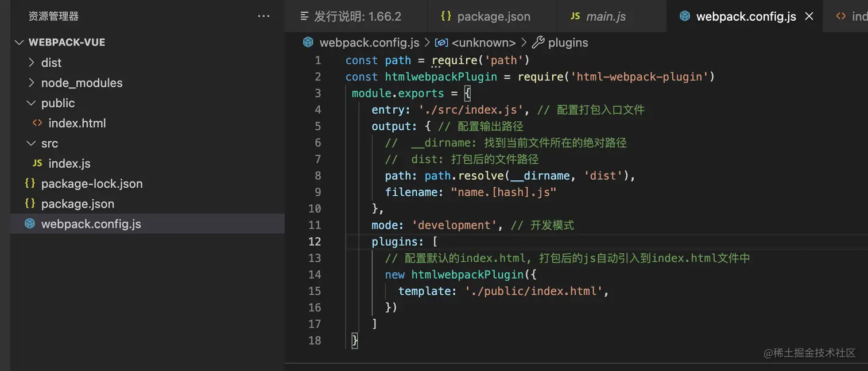This screenshot has height=371, width=868.
Task: Click wrench icon beside plugins breadcrumb
Action: [538, 42]
